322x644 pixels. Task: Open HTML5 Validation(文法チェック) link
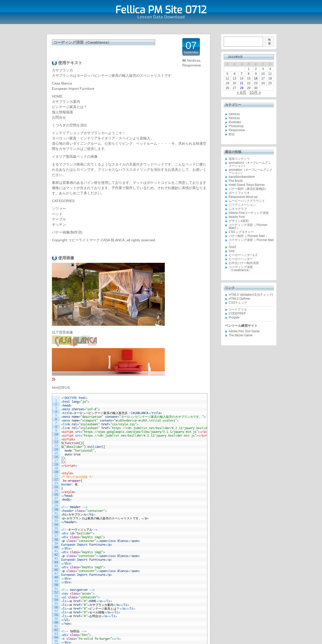pyautogui.click(x=251, y=295)
